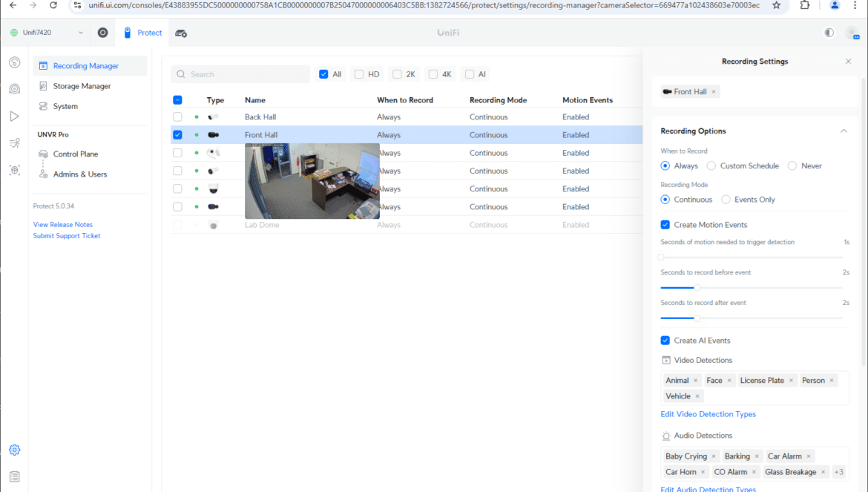
Task: Remove the Glass Breakage audio tag
Action: pos(823,472)
